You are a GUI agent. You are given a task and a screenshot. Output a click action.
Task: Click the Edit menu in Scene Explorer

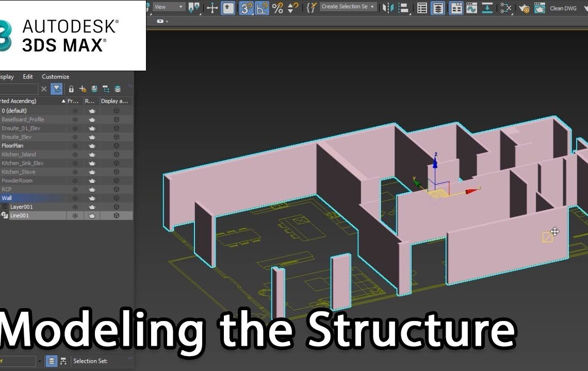pyautogui.click(x=27, y=76)
